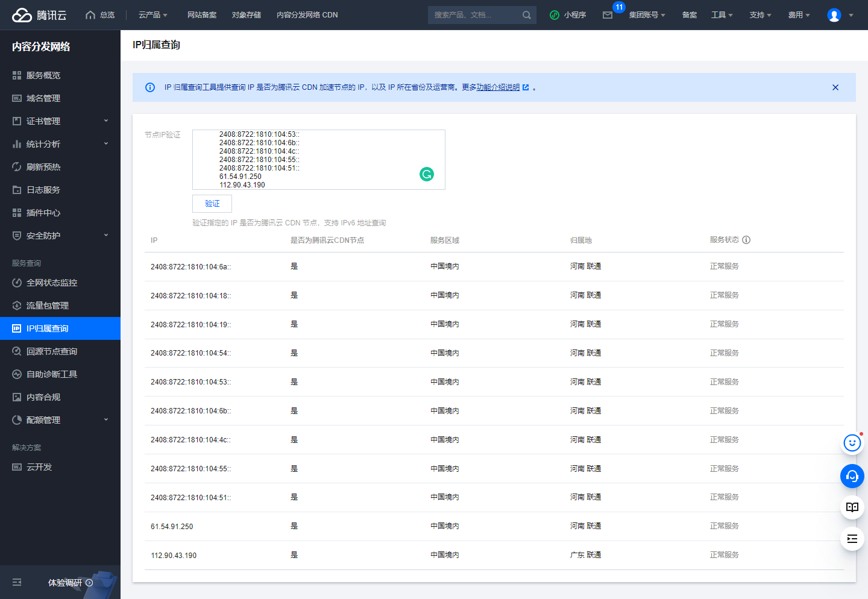Click the 云开发 sidebar icon

click(x=17, y=467)
